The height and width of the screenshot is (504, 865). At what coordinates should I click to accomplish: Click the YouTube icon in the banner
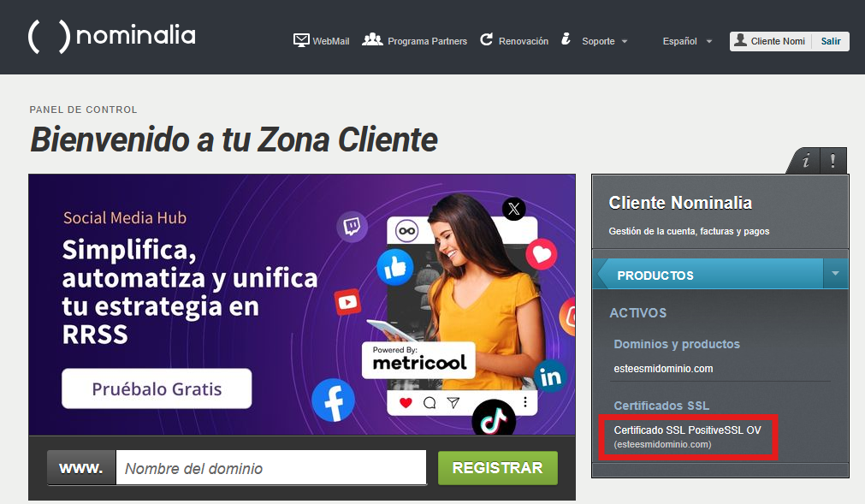(x=347, y=301)
